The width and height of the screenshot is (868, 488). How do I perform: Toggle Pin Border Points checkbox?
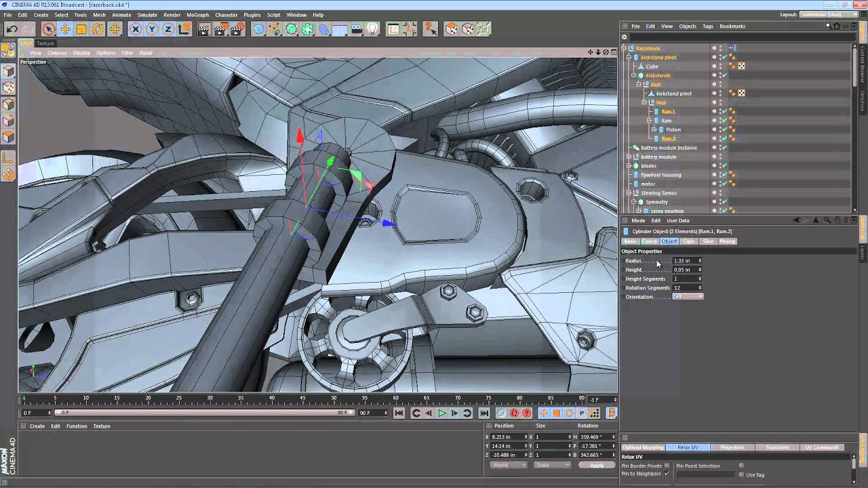[667, 466]
